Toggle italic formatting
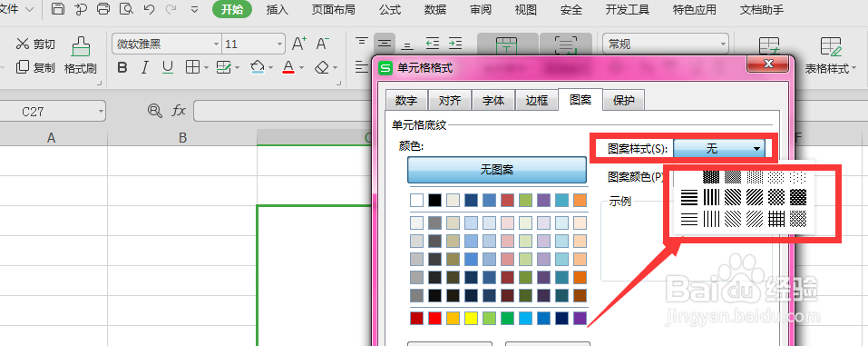 point(145,67)
